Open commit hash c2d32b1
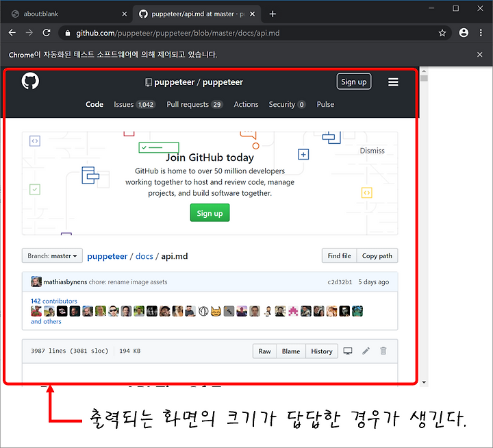Image resolution: width=493 pixels, height=448 pixels. [x=340, y=282]
